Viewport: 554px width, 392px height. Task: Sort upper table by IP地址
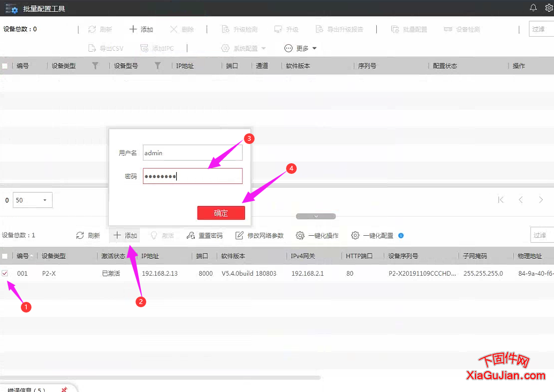coord(185,66)
